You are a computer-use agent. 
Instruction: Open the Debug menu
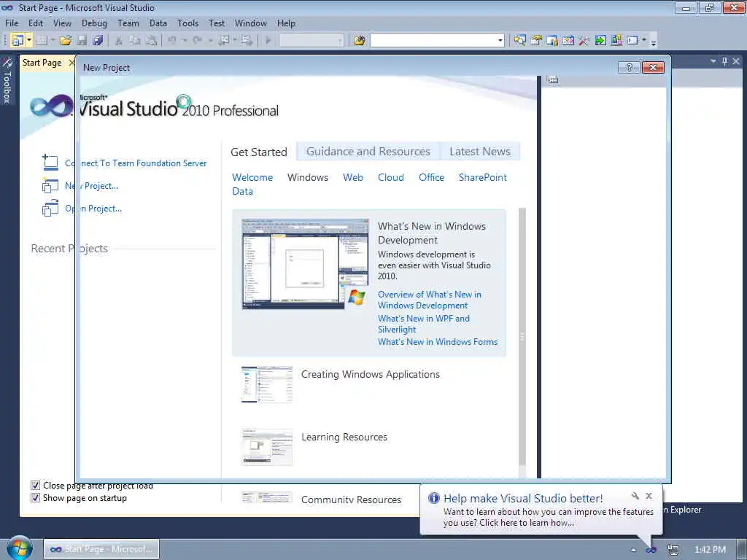pyautogui.click(x=94, y=23)
